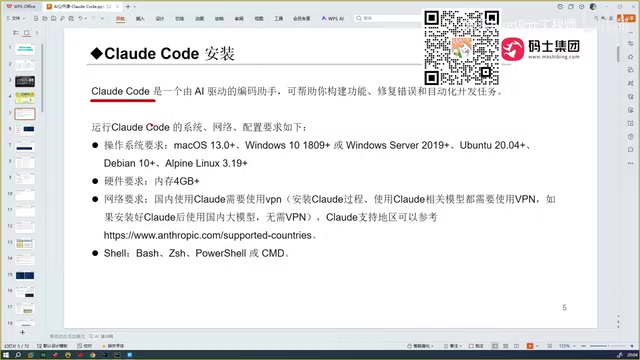The height and width of the screenshot is (360, 640).
Task: Select slide 6 thumbnail
Action: [25, 130]
